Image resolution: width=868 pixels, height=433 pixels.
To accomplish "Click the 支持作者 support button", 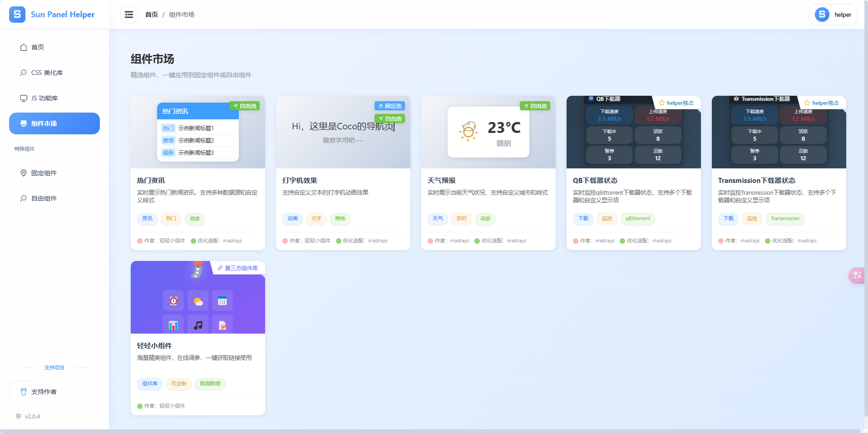I will pyautogui.click(x=44, y=391).
